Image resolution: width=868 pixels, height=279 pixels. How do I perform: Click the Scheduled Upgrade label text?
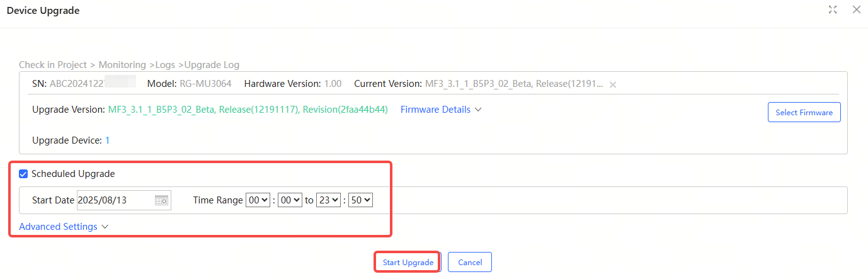73,174
